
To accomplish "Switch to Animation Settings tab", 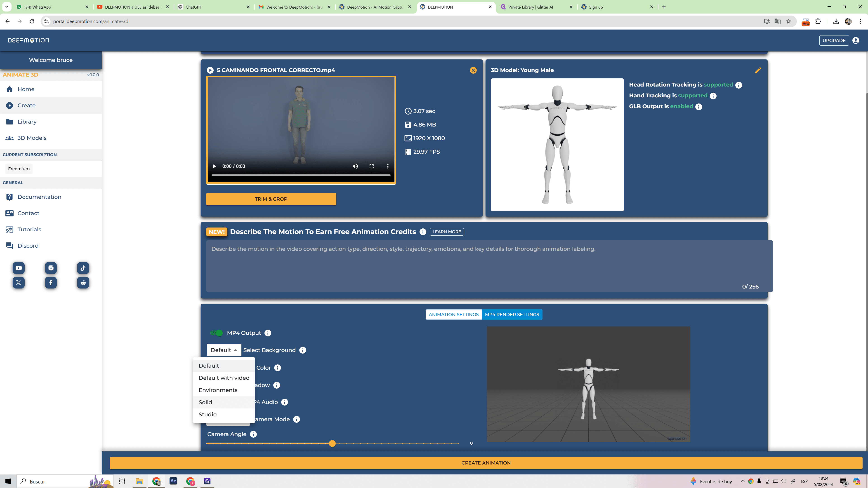I will click(453, 314).
